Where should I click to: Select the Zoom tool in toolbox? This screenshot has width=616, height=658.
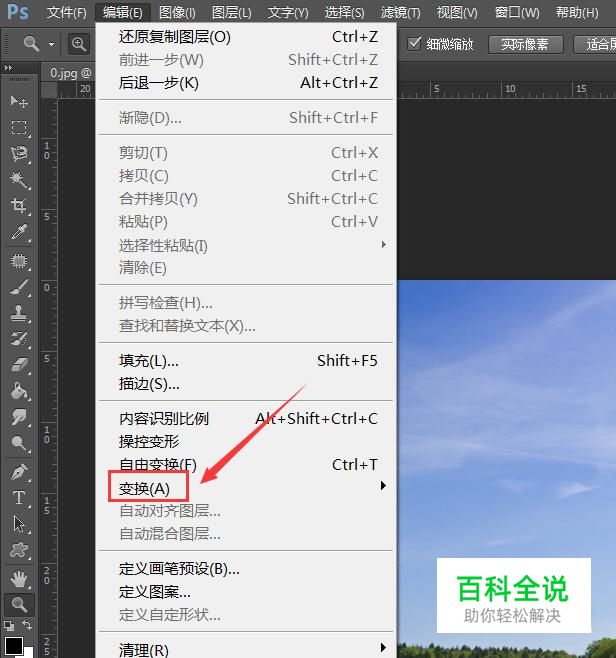pos(19,604)
